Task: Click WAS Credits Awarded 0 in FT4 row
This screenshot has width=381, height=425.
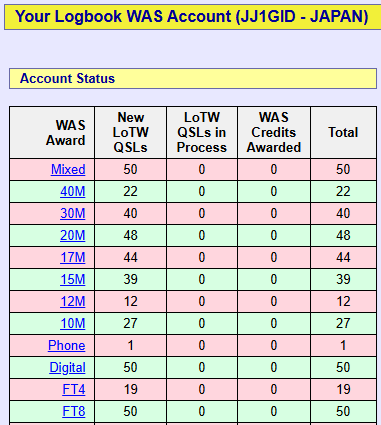Action: (x=274, y=389)
